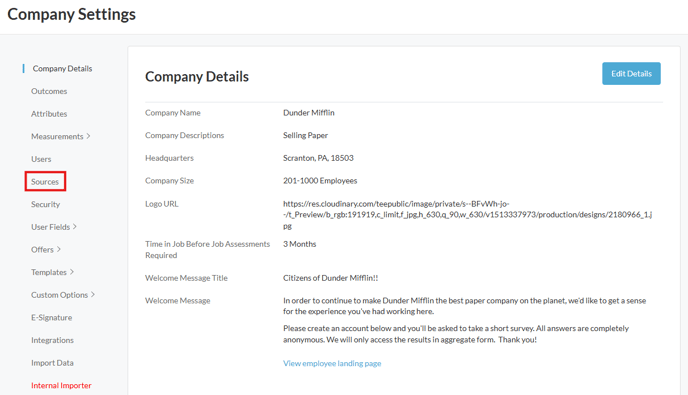Select the cloudinary logo URL text

coord(467,215)
